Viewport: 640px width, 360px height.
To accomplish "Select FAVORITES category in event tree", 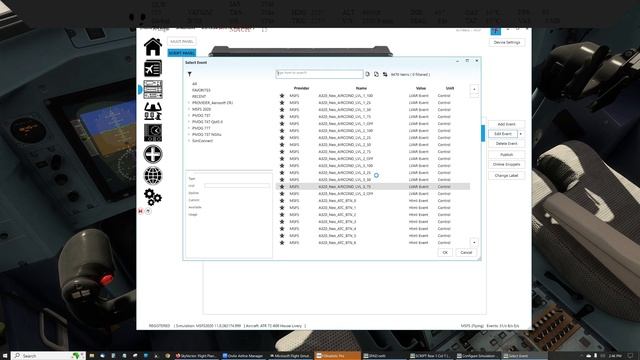I will (201, 90).
